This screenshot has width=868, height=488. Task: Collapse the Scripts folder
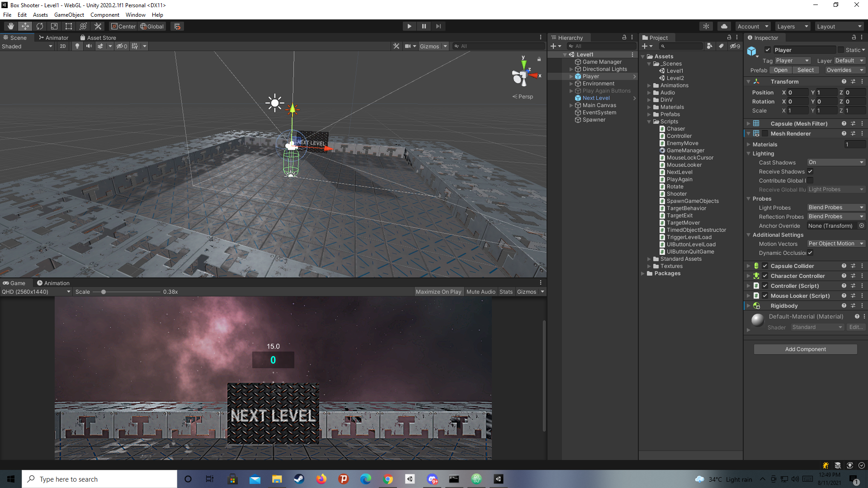point(649,122)
